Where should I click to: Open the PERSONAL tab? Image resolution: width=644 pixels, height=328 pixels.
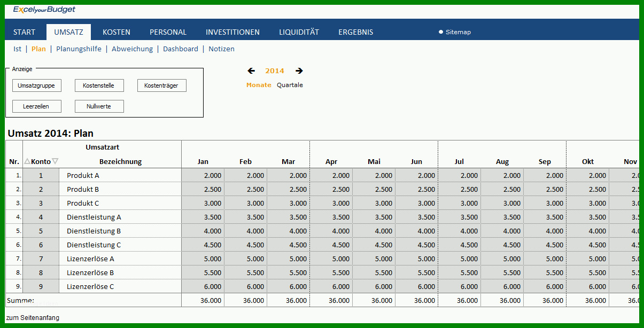point(168,32)
